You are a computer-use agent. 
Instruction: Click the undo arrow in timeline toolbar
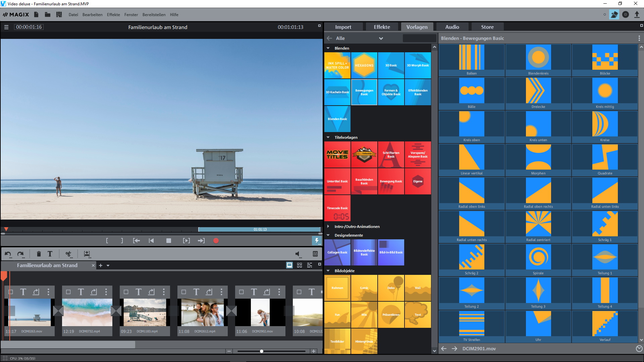pyautogui.click(x=8, y=254)
